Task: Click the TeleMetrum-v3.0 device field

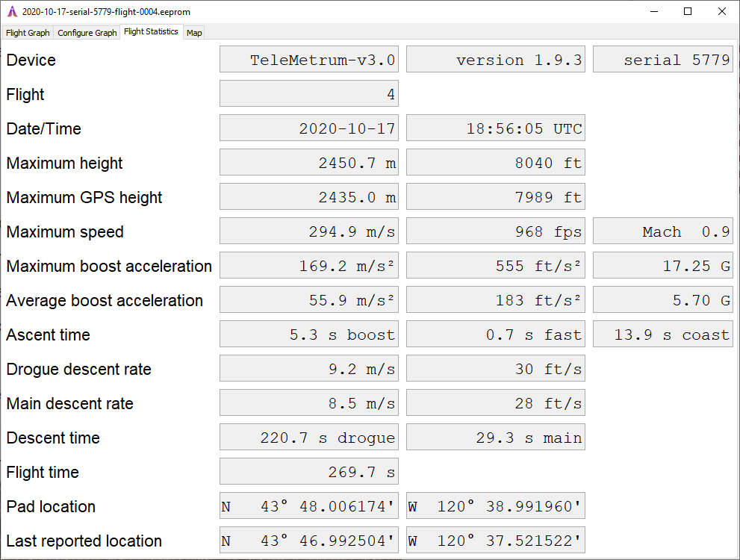Action: click(309, 60)
